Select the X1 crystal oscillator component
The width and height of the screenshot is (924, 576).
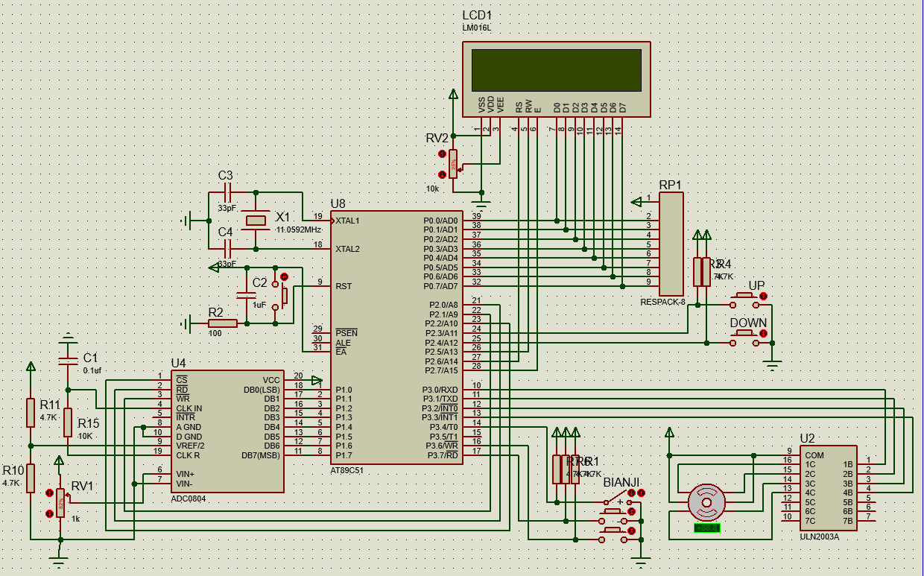(x=256, y=220)
